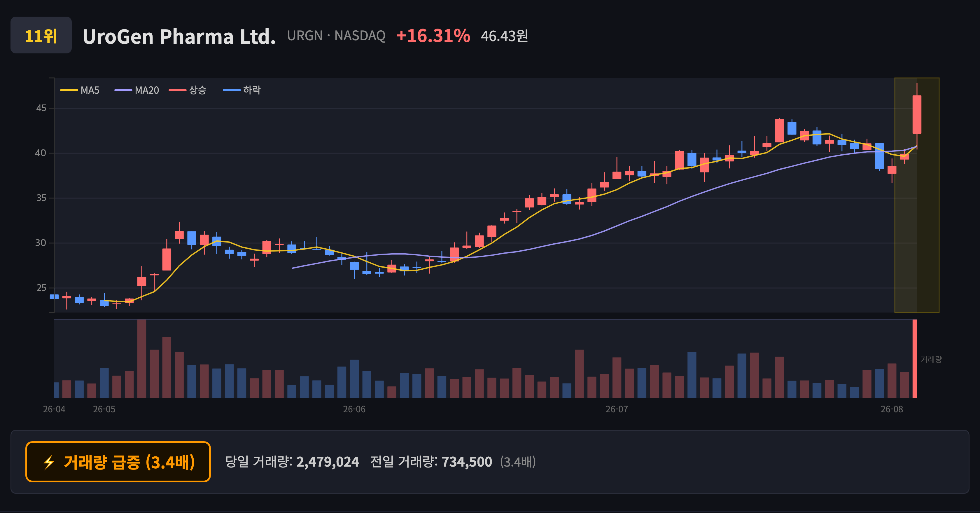This screenshot has height=513, width=980.
Task: Click the 당일 거래량 value 2,479,024
Action: (x=328, y=462)
